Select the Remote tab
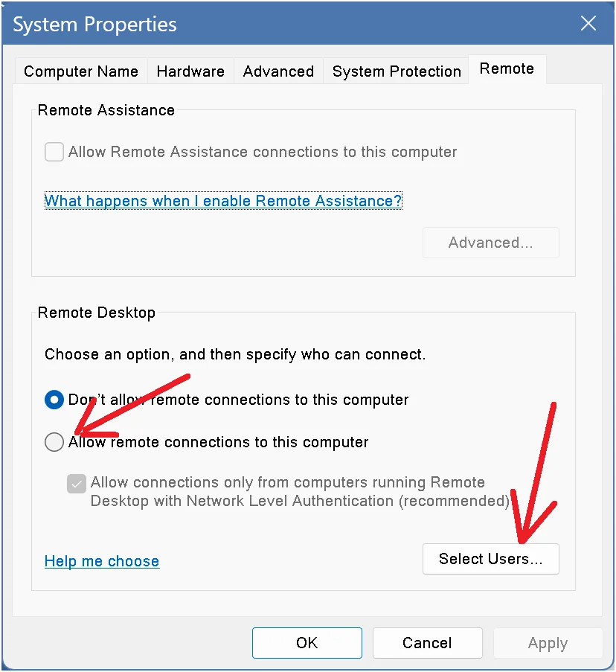616x672 pixels. 507,68
